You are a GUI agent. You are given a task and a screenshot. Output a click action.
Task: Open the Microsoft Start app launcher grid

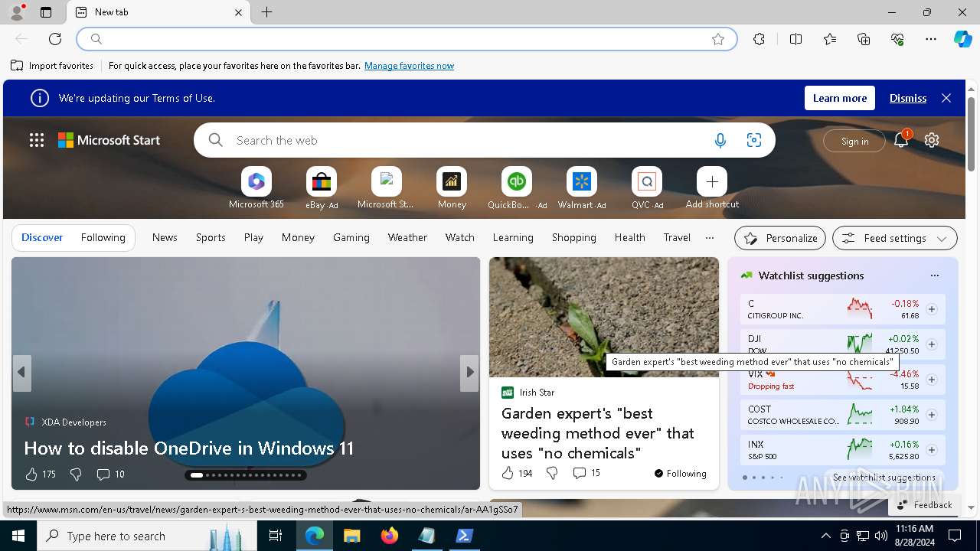coord(37,140)
